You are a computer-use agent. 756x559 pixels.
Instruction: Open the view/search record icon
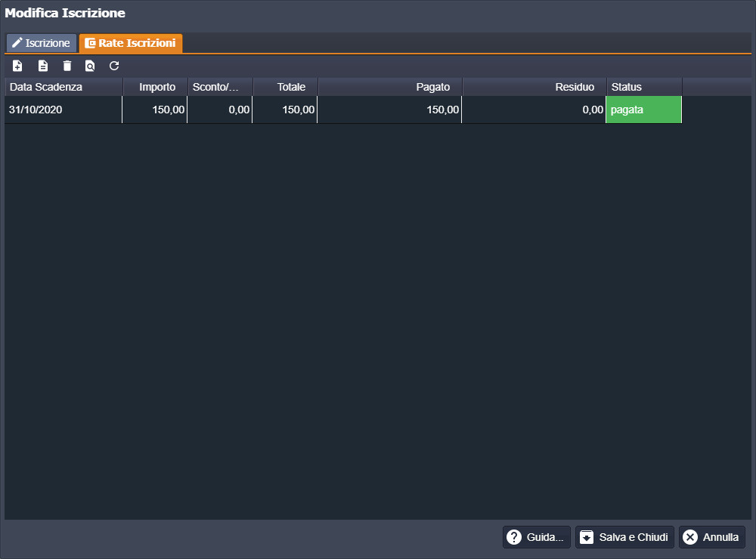(x=90, y=66)
